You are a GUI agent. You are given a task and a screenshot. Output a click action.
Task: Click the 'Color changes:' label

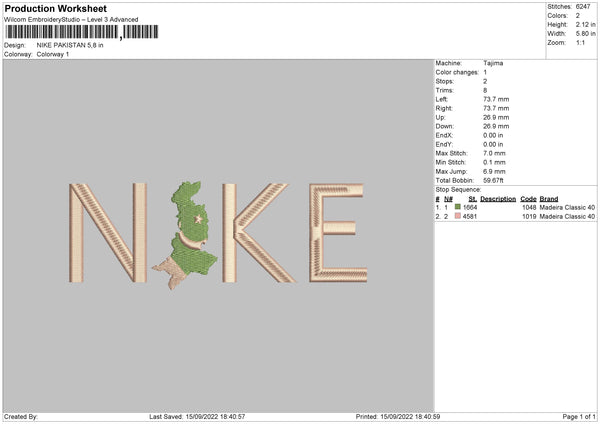point(457,72)
